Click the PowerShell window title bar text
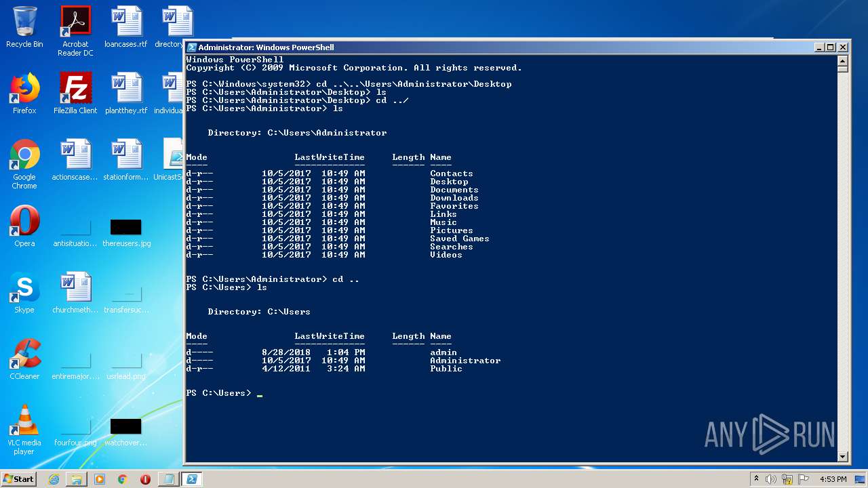 coord(266,47)
